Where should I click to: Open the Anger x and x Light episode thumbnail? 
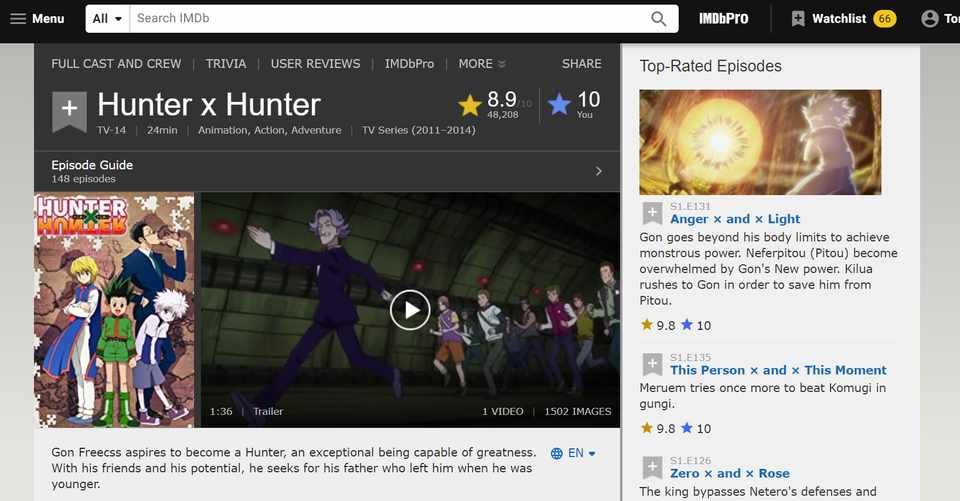pyautogui.click(x=760, y=142)
